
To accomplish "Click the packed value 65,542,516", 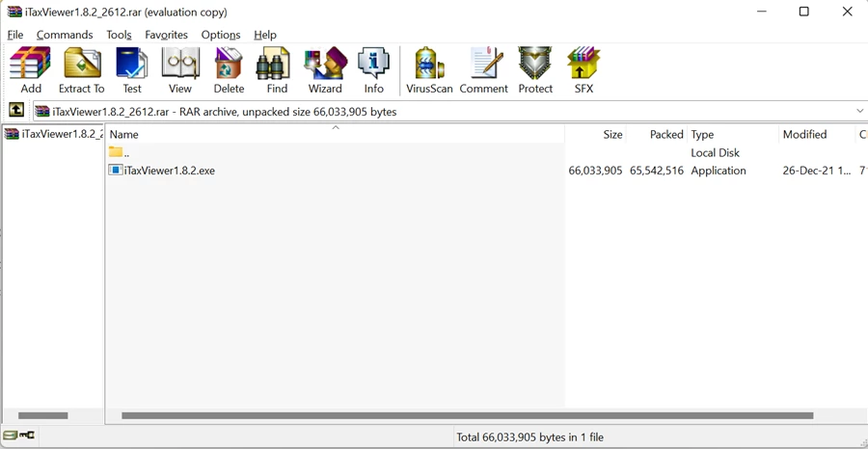I will [657, 171].
